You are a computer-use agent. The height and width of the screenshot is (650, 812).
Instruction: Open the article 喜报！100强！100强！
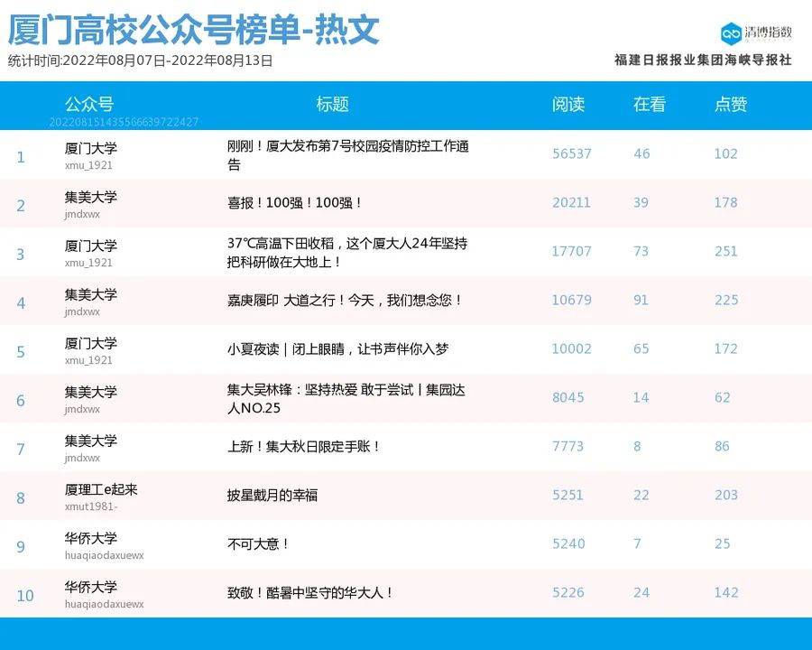coord(294,202)
